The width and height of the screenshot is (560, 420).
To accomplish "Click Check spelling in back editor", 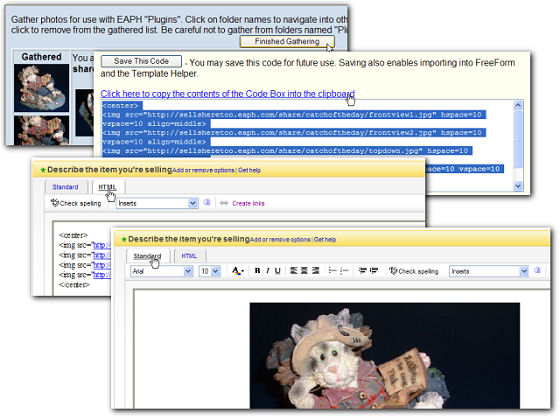I will pos(76,203).
